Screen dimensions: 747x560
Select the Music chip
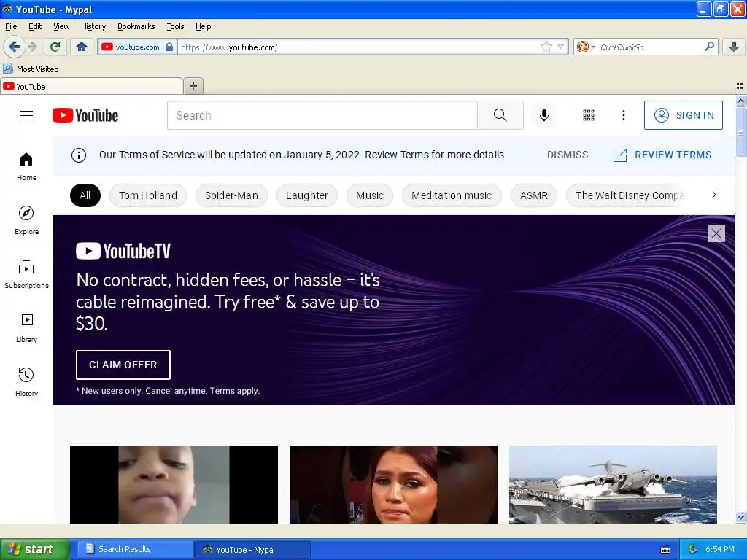[370, 195]
